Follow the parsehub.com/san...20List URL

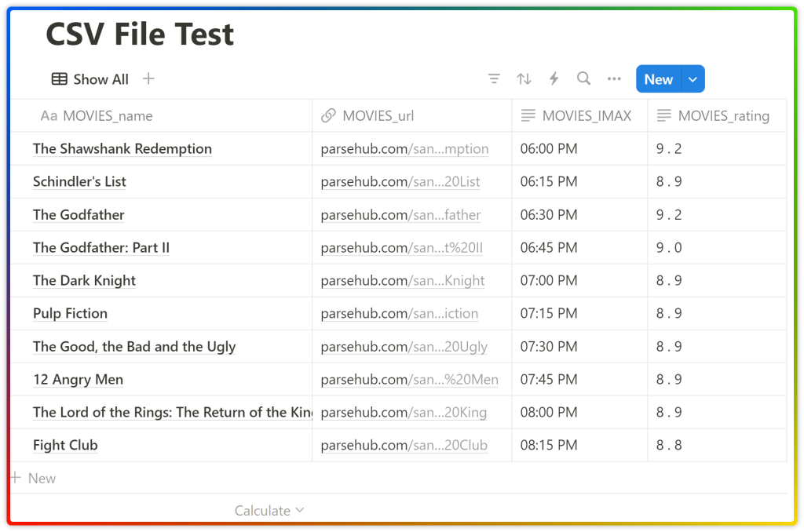(400, 181)
